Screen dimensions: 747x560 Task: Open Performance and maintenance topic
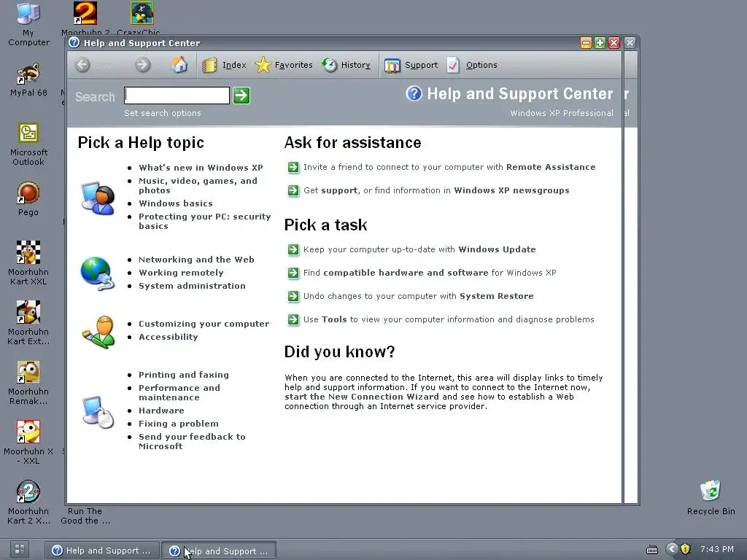tap(179, 392)
